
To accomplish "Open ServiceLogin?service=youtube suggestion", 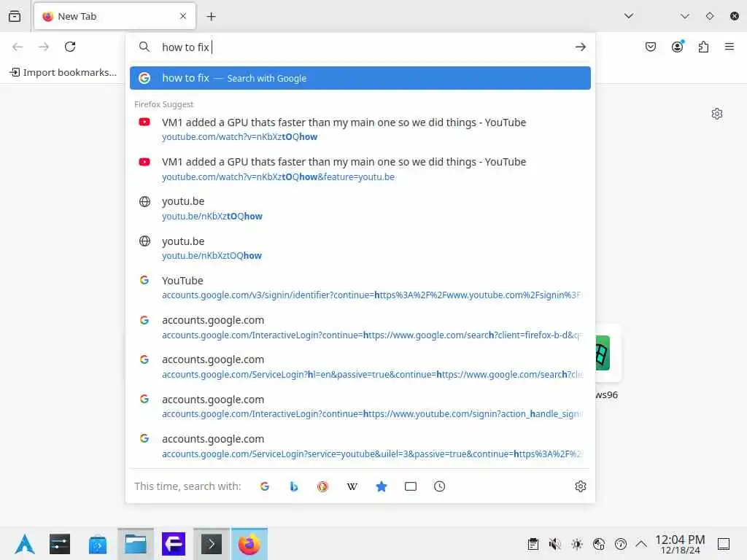I will [360, 446].
